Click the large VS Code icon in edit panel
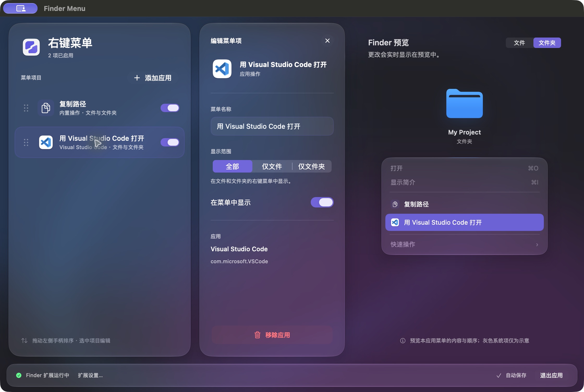The image size is (584, 392). 222,69
